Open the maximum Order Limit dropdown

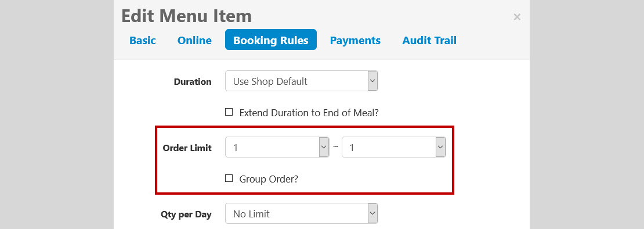pos(393,147)
